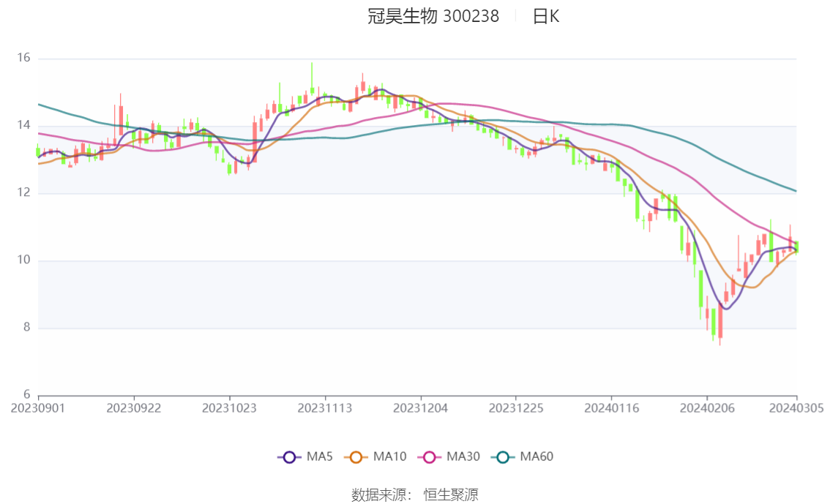The height and width of the screenshot is (504, 830).
Task: Disable the MA60 series via its legend label
Action: [536, 457]
